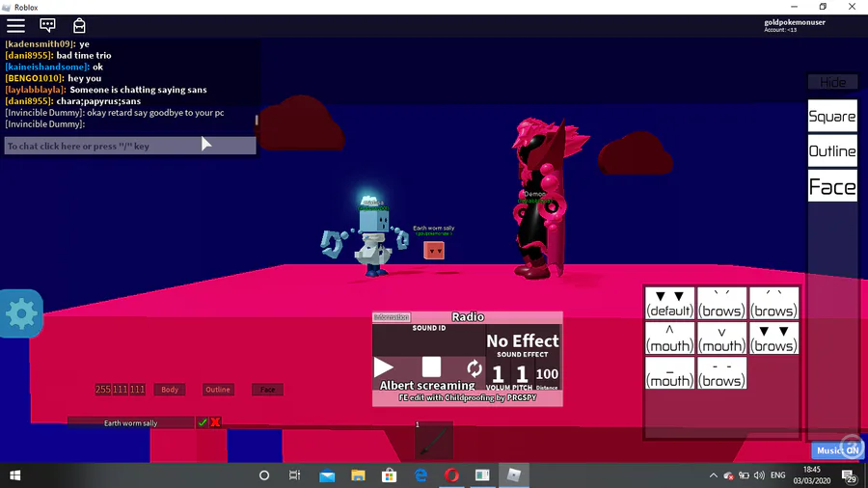The height and width of the screenshot is (488, 868).
Task: Launch Opera browser from taskbar
Action: pos(451,475)
